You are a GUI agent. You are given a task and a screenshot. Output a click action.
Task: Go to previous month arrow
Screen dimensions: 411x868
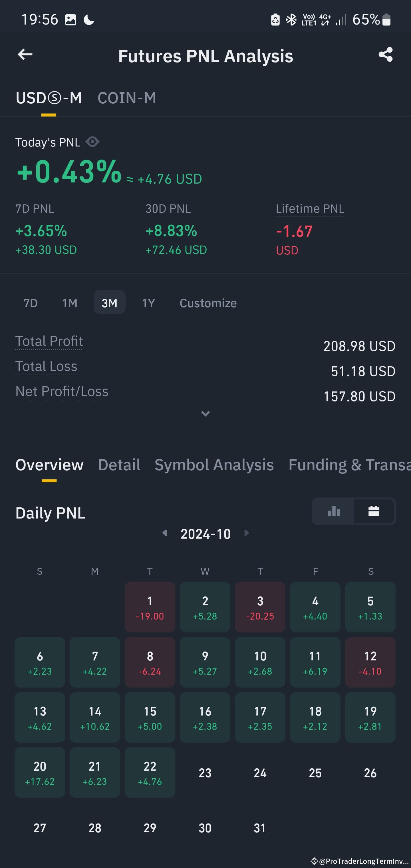click(x=164, y=533)
